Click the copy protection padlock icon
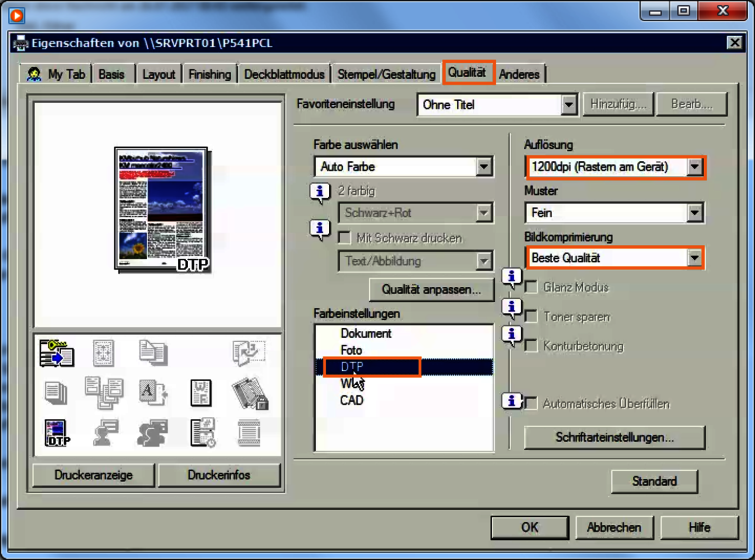 pyautogui.click(x=250, y=394)
